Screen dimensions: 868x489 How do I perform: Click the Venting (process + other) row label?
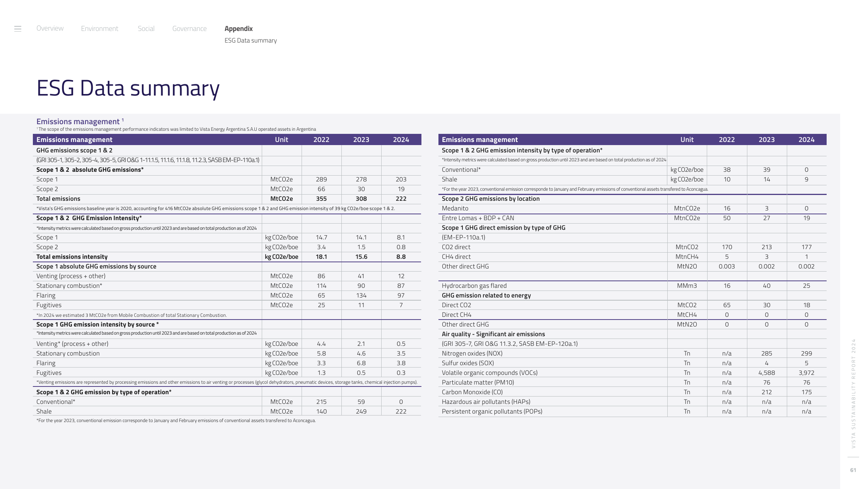(71, 276)
